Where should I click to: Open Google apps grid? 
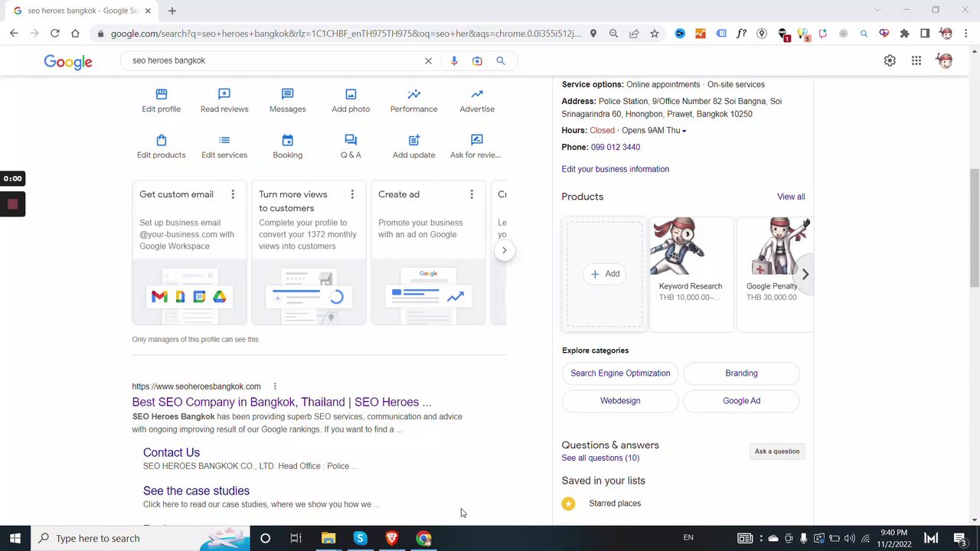[x=916, y=60]
